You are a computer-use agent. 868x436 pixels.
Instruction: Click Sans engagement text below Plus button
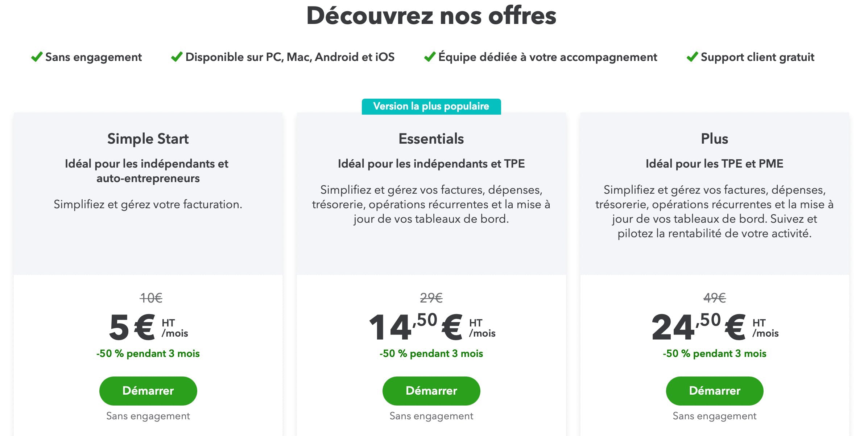click(x=714, y=416)
